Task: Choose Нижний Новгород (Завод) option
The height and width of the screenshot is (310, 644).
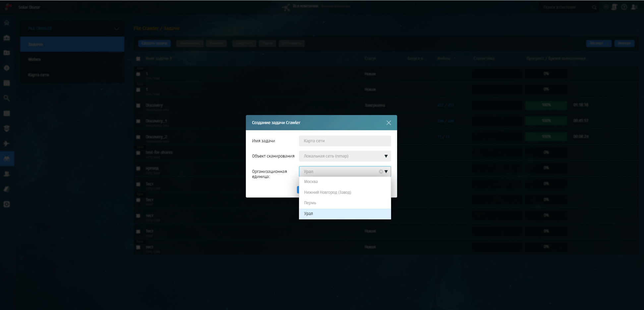Action: 345,192
